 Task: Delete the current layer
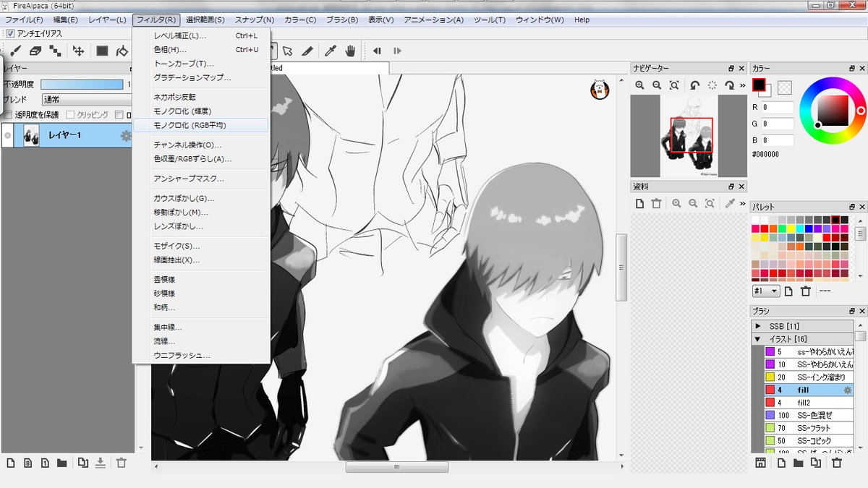point(121,463)
